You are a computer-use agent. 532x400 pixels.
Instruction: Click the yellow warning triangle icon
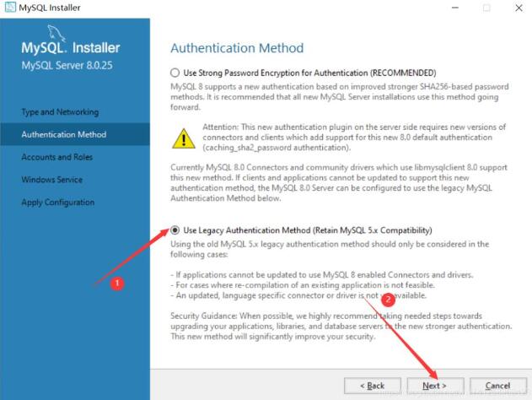coord(184,138)
